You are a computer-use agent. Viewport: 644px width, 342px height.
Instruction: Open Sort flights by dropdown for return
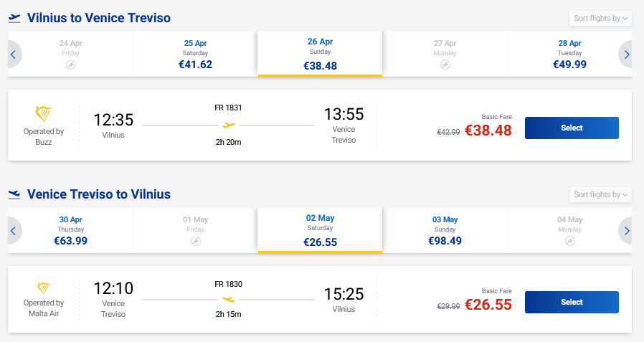tap(600, 194)
